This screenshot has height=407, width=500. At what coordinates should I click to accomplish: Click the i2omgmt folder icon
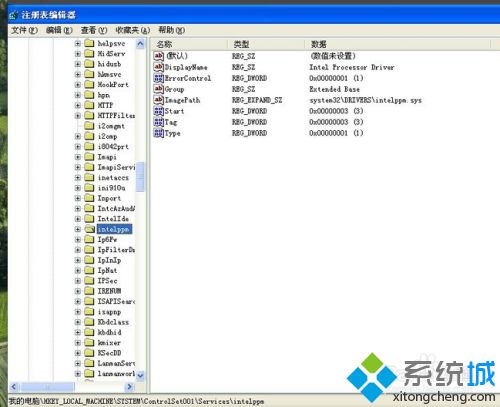[x=89, y=126]
